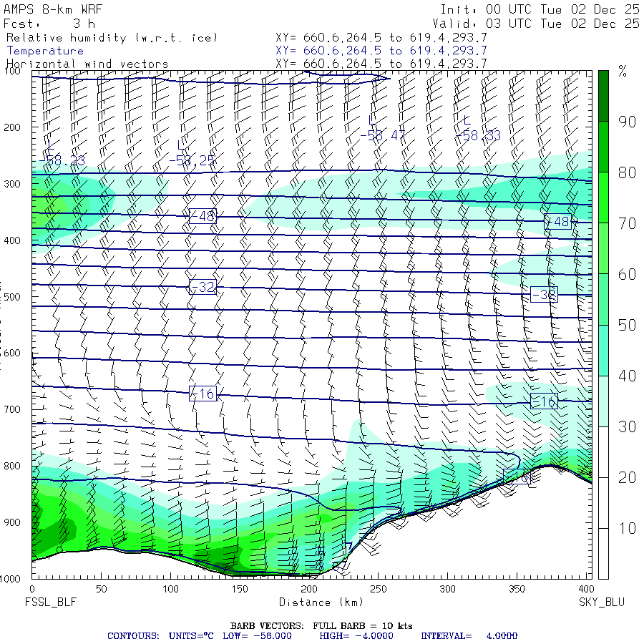
Task: Click the '10' color bar label
Action: (x=627, y=529)
